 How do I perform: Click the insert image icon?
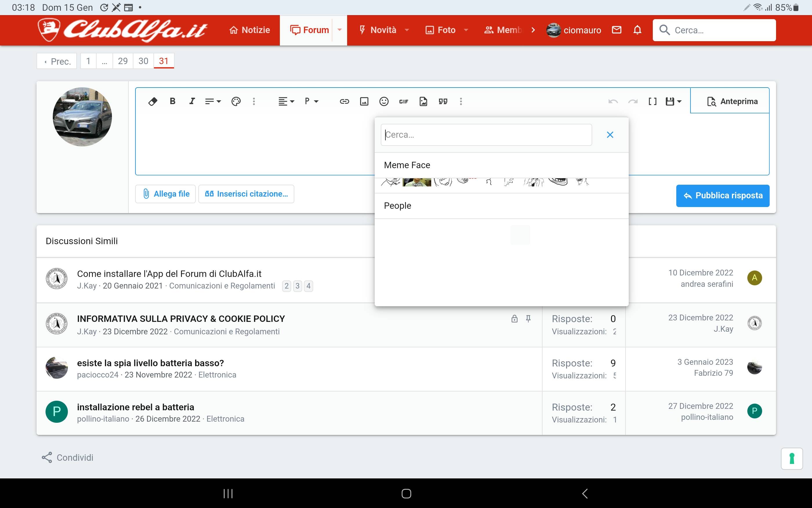364,101
